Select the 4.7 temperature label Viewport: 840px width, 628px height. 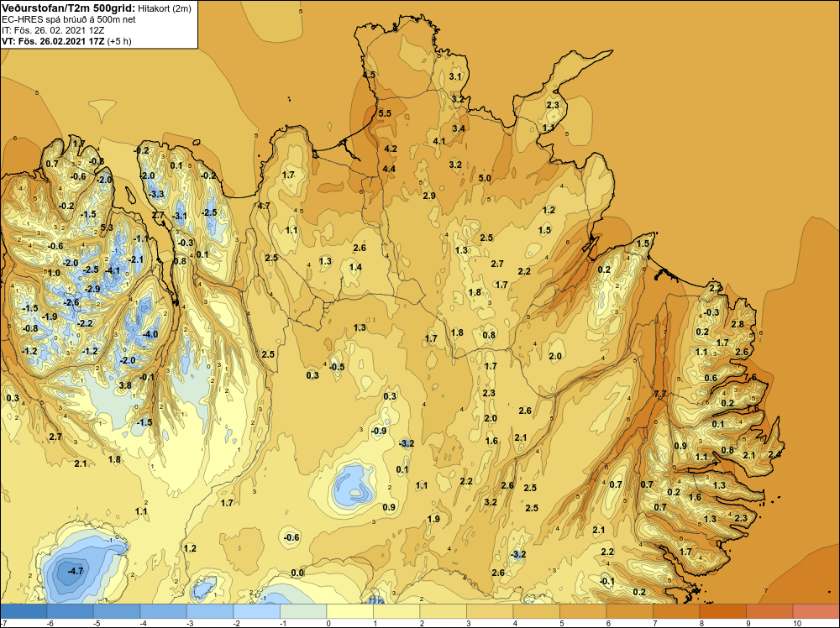point(264,206)
